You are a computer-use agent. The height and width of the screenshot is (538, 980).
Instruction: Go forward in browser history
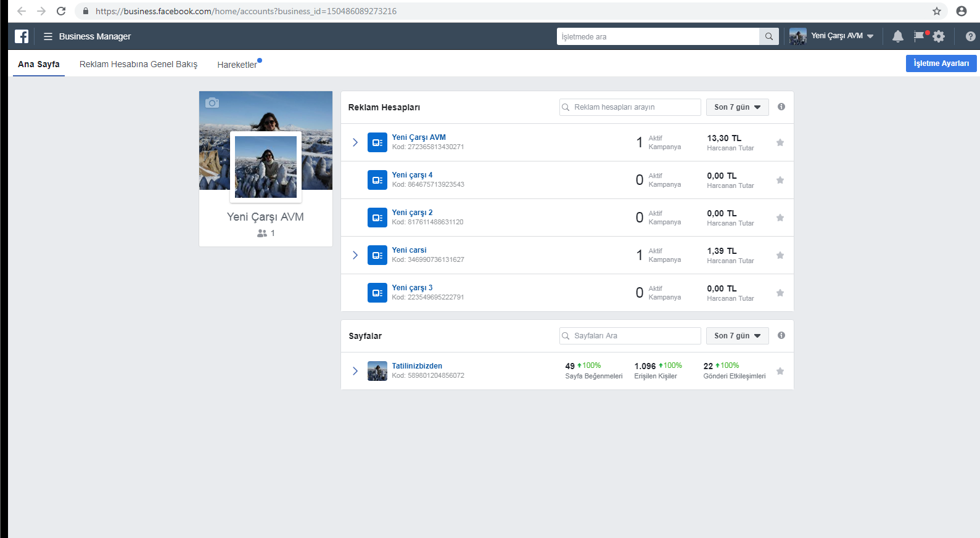pyautogui.click(x=41, y=11)
